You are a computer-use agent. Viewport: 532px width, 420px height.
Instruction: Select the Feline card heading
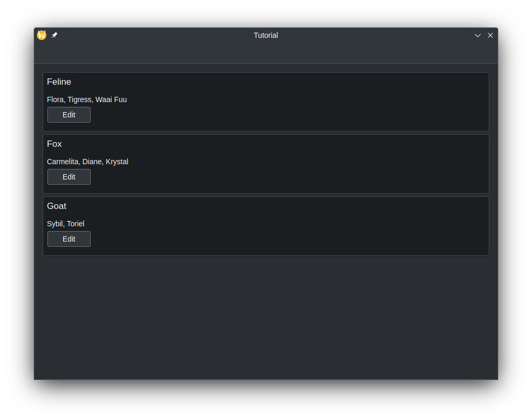[x=59, y=82]
